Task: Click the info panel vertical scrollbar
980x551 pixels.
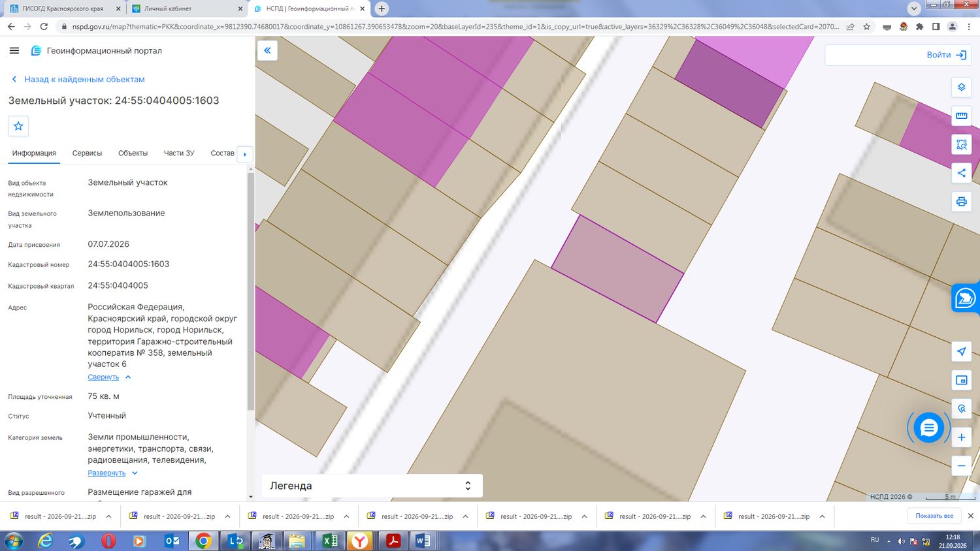Action: (x=250, y=291)
